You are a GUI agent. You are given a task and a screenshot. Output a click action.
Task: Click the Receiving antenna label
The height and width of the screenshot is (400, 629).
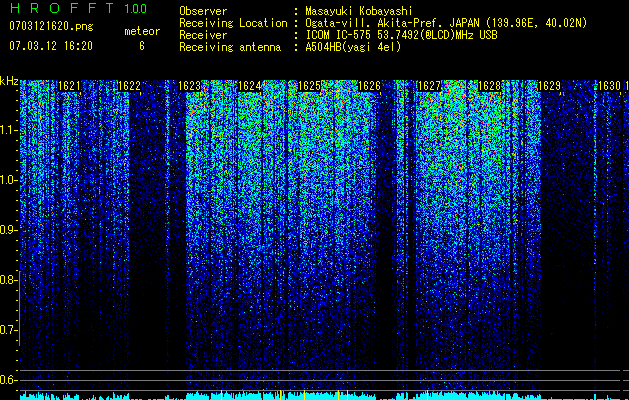tap(230, 47)
